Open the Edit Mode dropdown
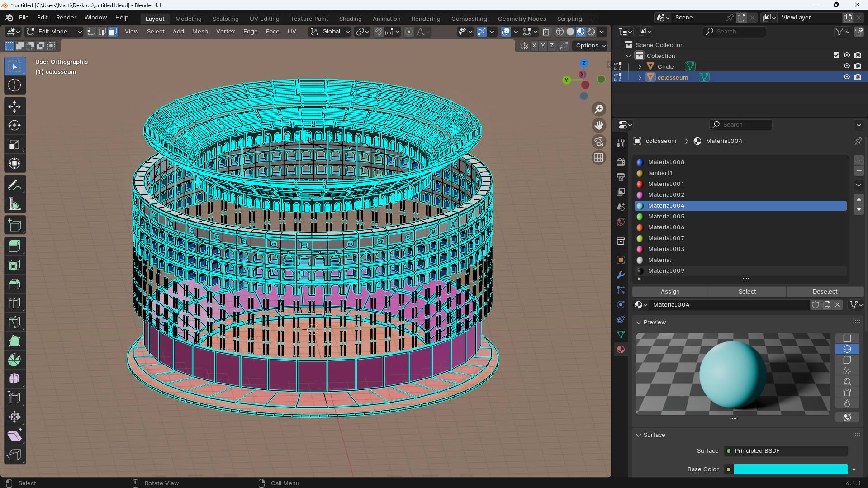 pos(54,32)
